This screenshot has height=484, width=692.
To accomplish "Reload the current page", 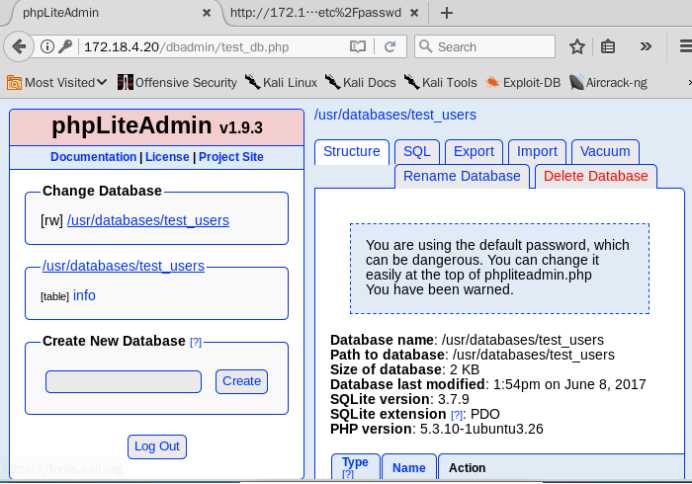I will click(x=390, y=46).
